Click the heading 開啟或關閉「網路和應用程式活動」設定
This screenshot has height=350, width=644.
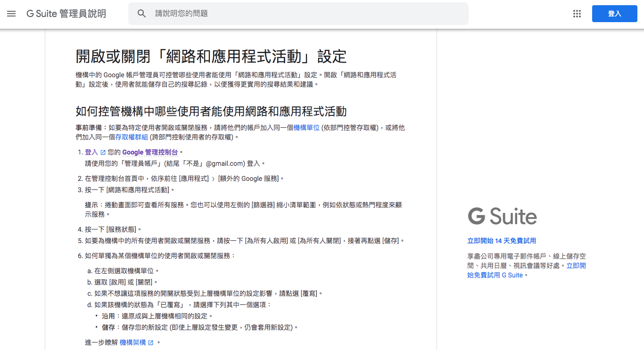(211, 57)
